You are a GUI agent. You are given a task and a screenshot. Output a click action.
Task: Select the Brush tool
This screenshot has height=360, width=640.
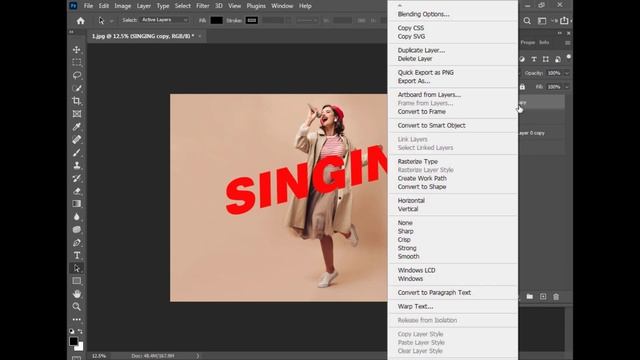[x=77, y=152]
